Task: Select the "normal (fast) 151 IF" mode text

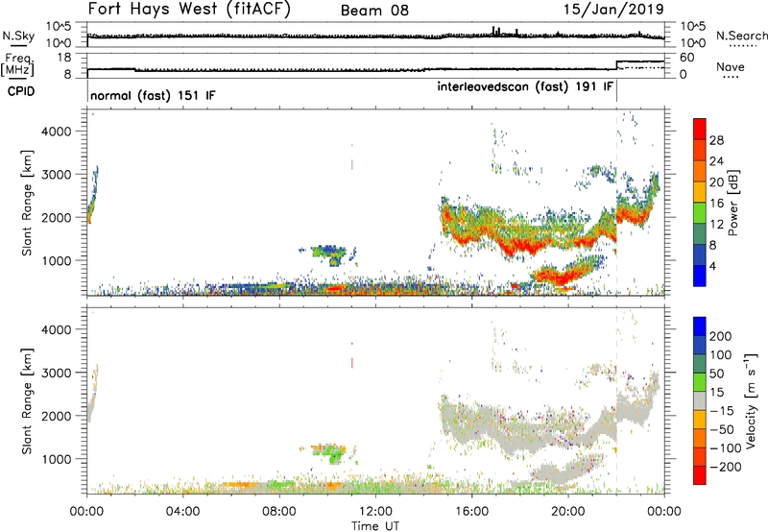Action: tap(153, 95)
